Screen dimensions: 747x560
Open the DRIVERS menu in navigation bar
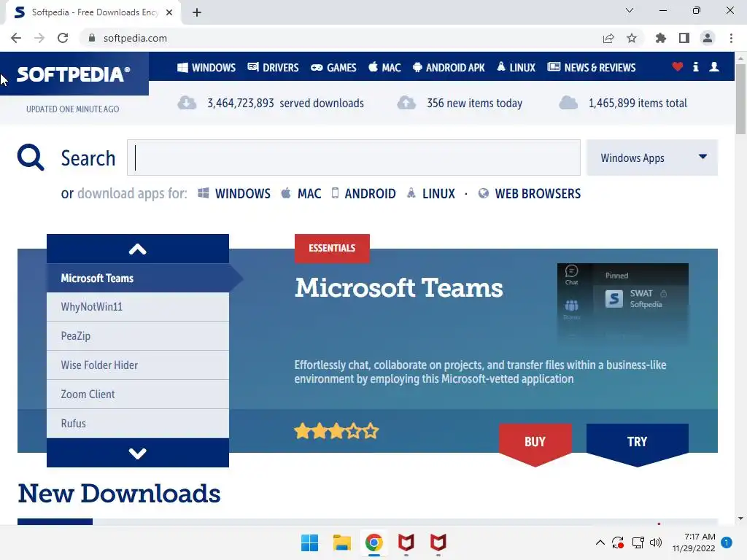click(273, 68)
